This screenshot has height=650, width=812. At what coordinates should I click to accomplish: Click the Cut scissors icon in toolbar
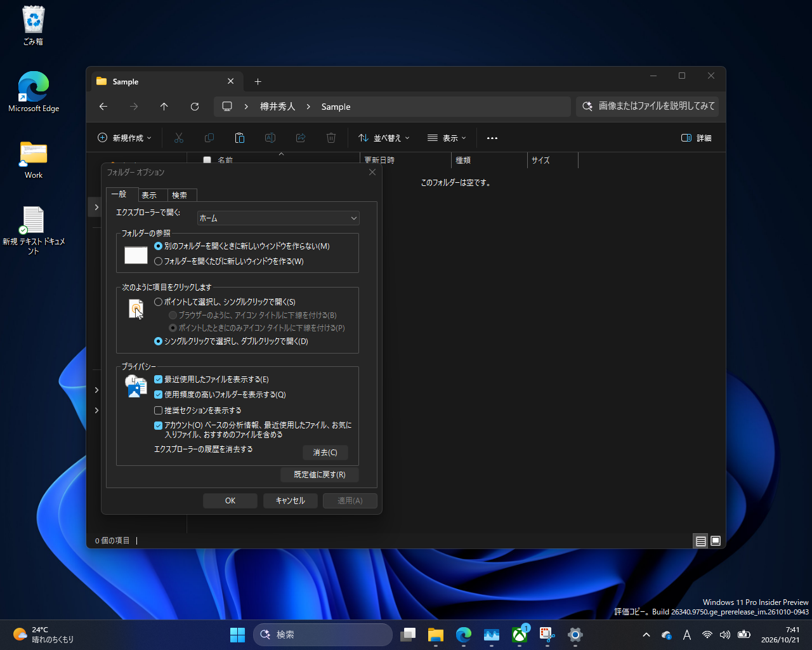click(179, 138)
